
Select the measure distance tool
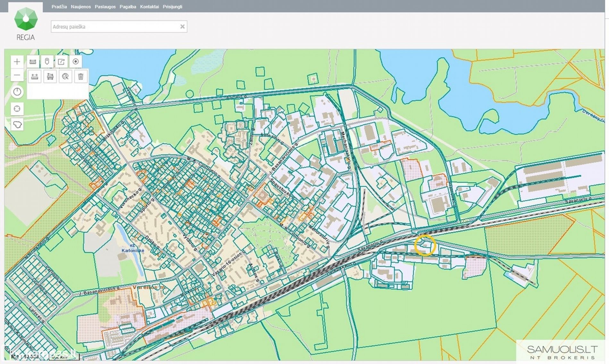pyautogui.click(x=35, y=77)
